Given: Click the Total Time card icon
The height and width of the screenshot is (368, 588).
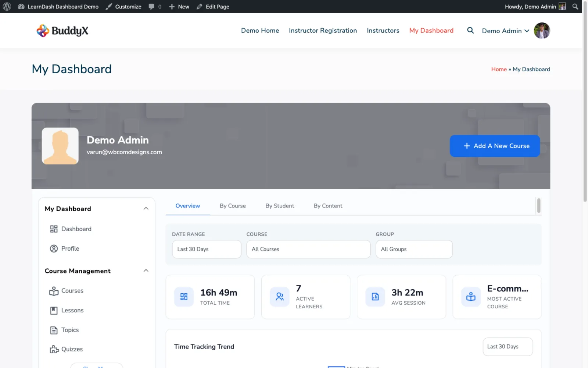Looking at the screenshot, I should click(x=184, y=297).
